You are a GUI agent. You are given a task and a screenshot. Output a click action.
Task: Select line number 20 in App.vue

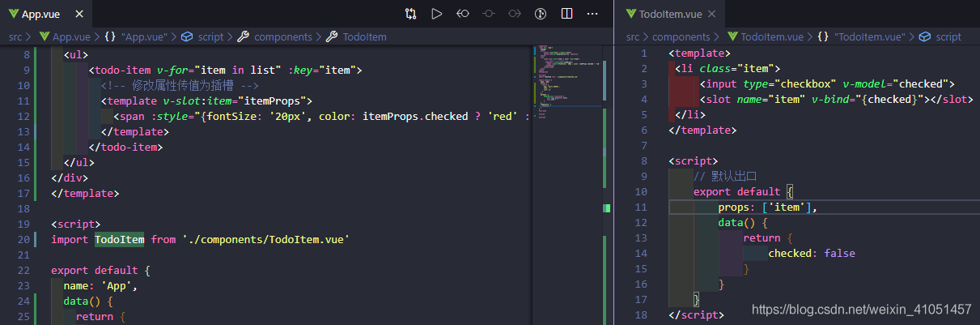(x=23, y=239)
